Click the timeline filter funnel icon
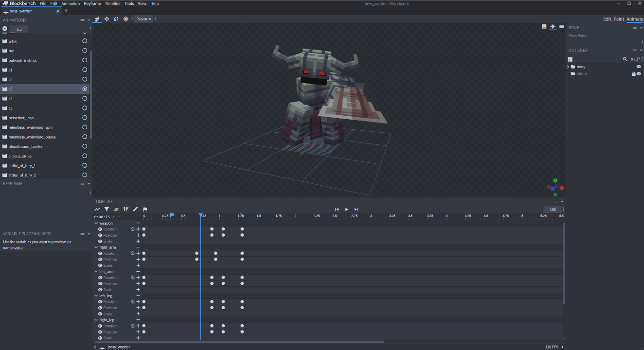 (x=107, y=209)
